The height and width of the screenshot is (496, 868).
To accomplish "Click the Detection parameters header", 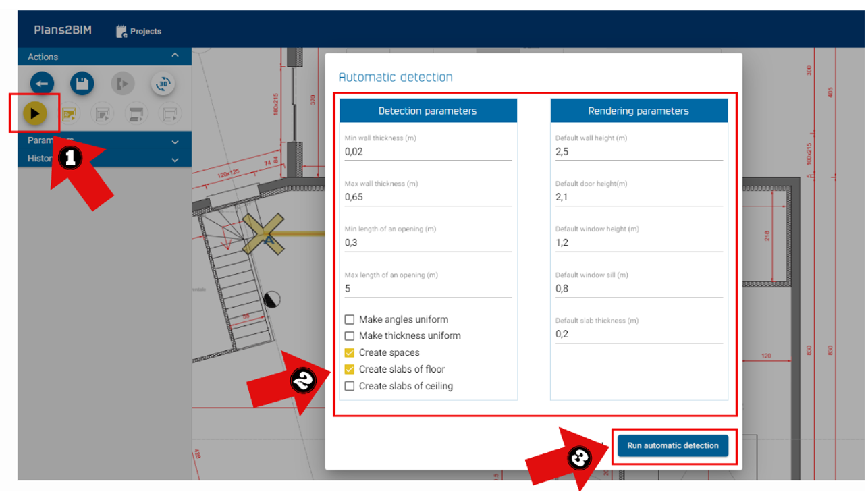I will coord(428,111).
